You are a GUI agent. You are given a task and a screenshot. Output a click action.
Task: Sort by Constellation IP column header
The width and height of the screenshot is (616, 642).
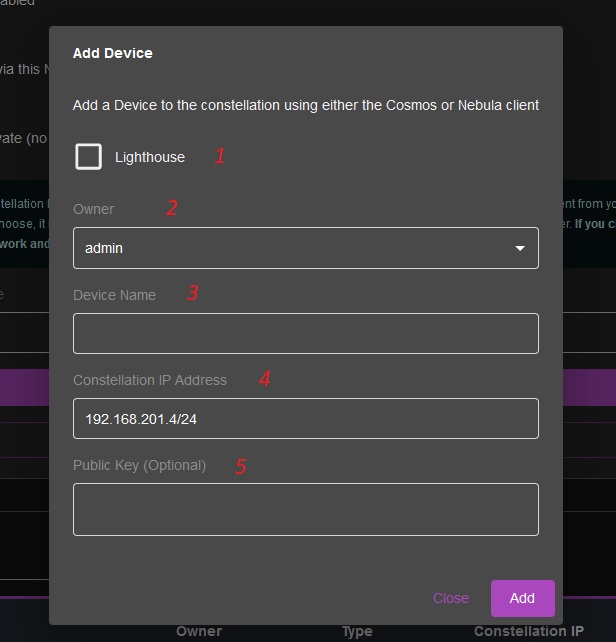(529, 631)
